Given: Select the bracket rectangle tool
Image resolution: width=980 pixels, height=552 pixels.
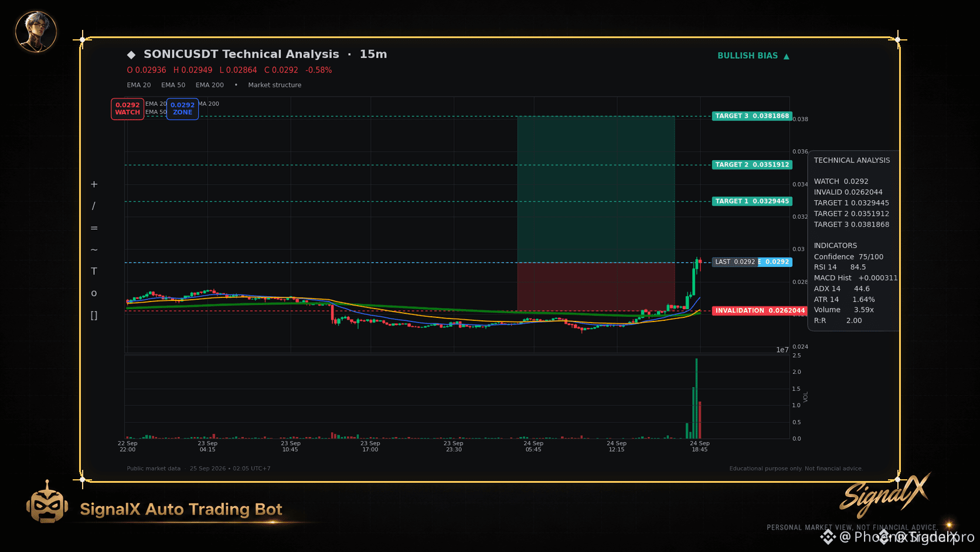Looking at the screenshot, I should coord(94,316).
